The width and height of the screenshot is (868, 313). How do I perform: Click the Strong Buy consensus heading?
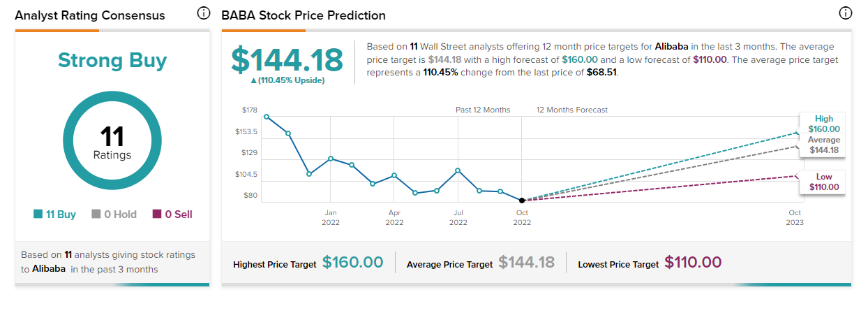112,61
